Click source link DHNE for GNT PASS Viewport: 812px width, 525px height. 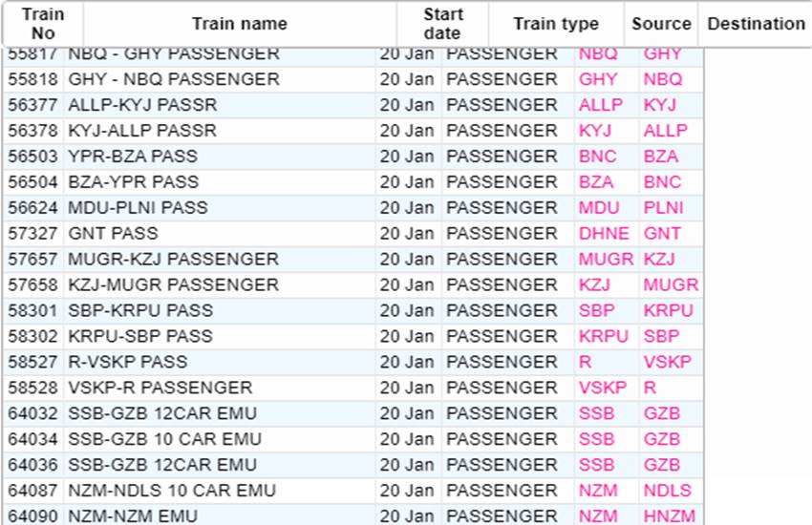[604, 234]
